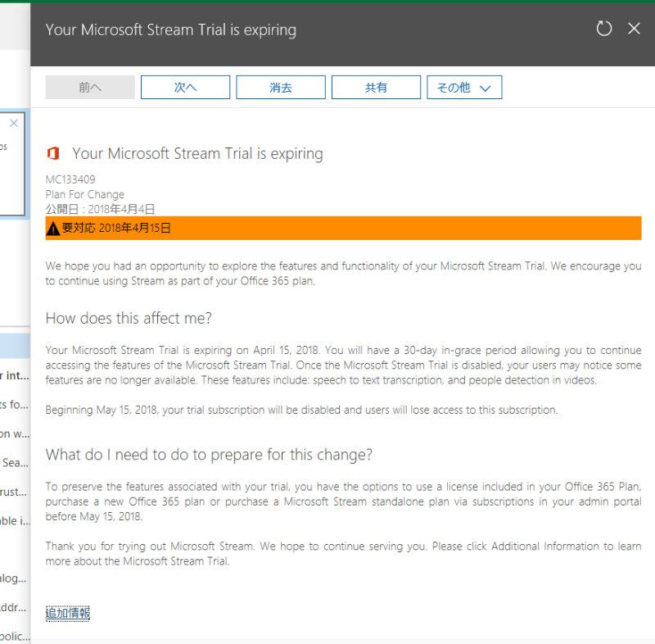Screen dimensions: 655x644
Task: Click the 'rust...' entry in left list
Action: (x=15, y=492)
